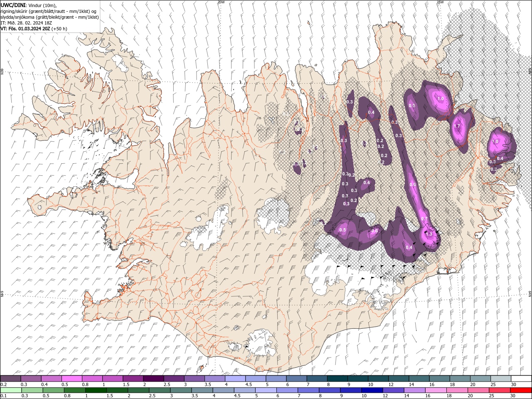Click the '30' label under lower legend row
Viewport: 532px width, 399px height.
[512, 396]
